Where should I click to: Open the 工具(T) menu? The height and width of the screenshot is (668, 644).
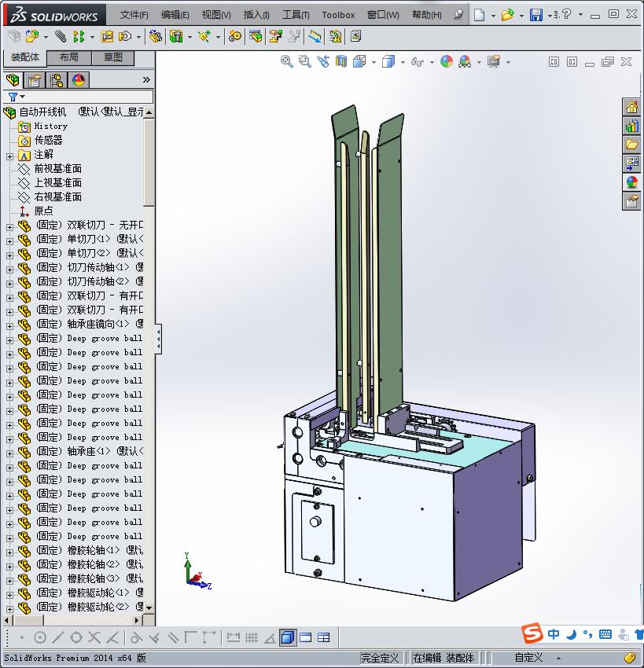click(x=296, y=15)
